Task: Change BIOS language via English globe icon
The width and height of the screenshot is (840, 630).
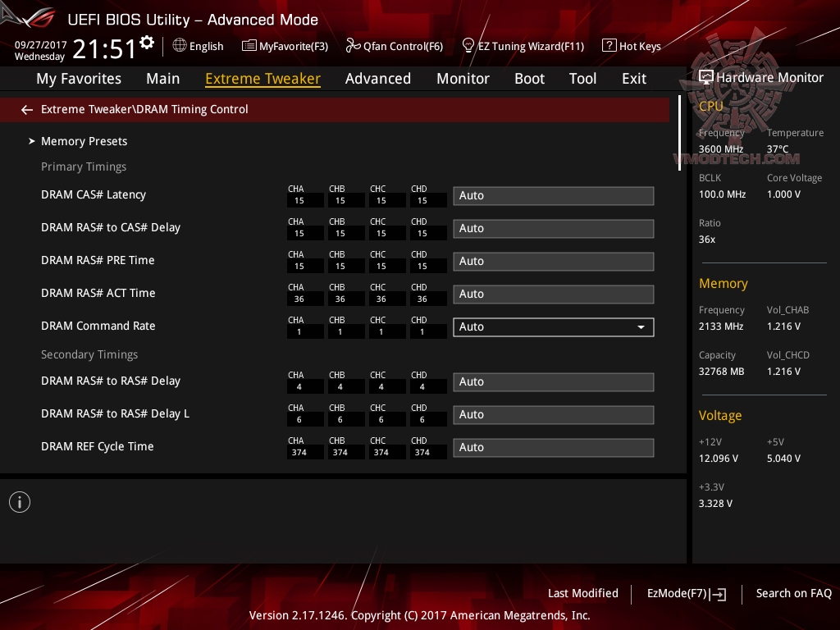Action: click(x=198, y=46)
